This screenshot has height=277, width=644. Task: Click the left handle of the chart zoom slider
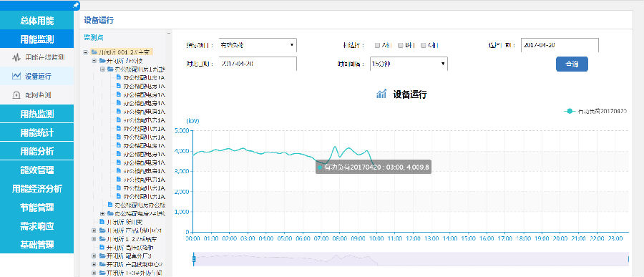pyautogui.click(x=193, y=258)
